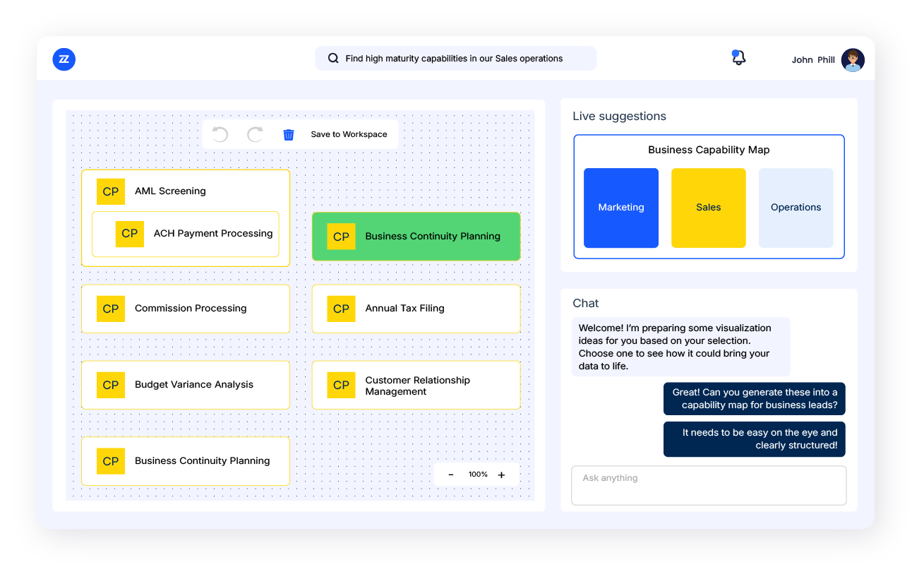The image size is (924, 579).
Task: Click the Ask anything chat input
Action: click(x=708, y=485)
